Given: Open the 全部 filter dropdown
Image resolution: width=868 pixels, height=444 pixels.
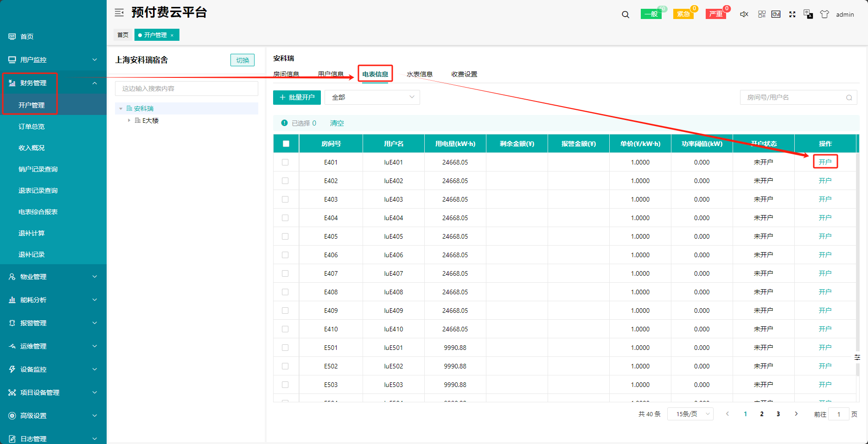Looking at the screenshot, I should coord(372,97).
